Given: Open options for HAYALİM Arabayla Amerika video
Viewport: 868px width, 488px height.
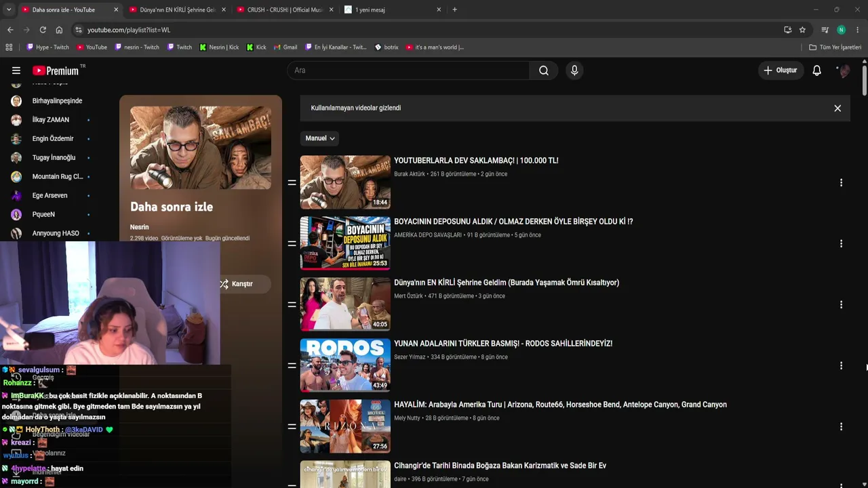Looking at the screenshot, I should (841, 427).
